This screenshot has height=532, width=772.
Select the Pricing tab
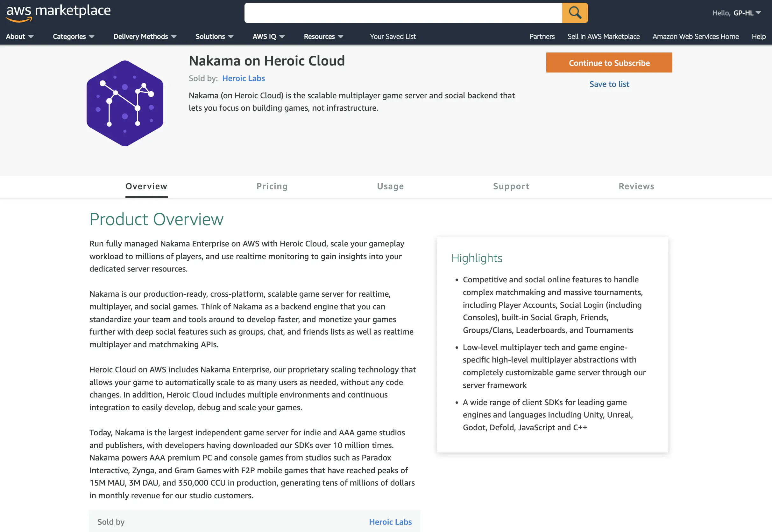click(x=272, y=186)
